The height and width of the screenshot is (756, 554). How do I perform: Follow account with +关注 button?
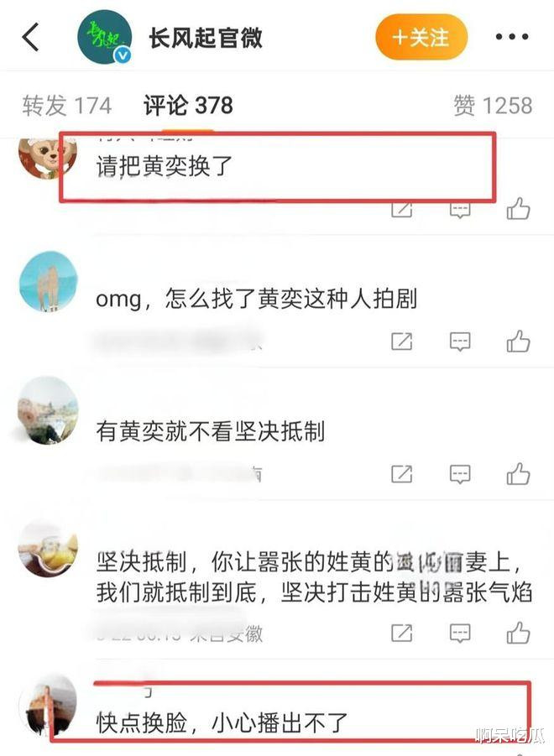tap(421, 37)
